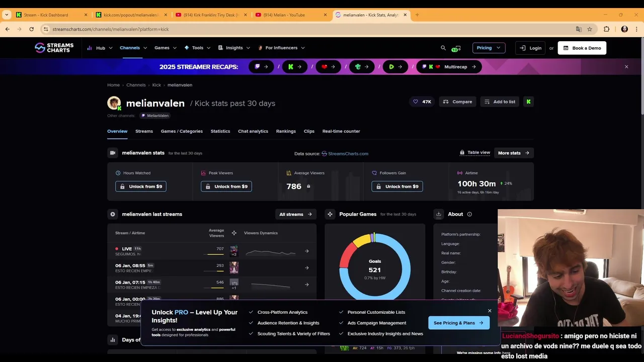Click the bar chart icon beside Days of
This screenshot has width=644, height=362.
tap(113, 340)
